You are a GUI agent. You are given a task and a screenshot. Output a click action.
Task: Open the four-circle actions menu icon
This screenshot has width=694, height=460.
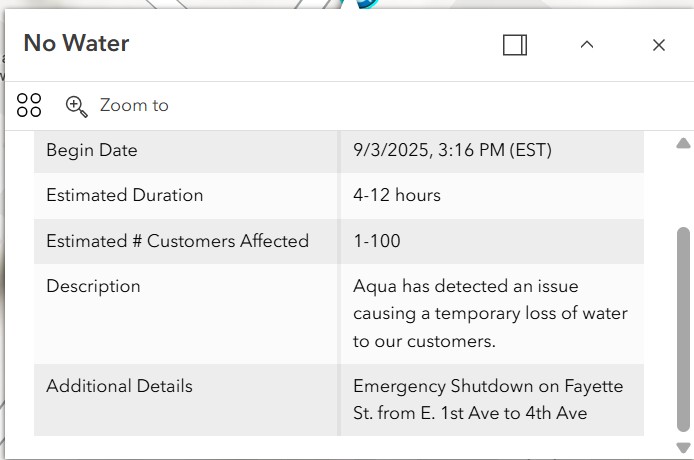point(29,105)
